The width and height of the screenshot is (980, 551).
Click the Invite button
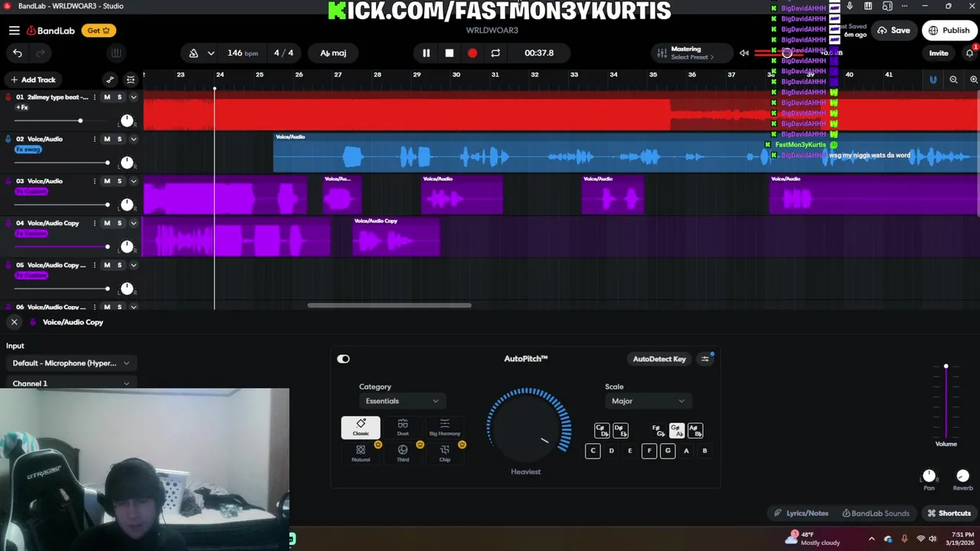pos(939,53)
